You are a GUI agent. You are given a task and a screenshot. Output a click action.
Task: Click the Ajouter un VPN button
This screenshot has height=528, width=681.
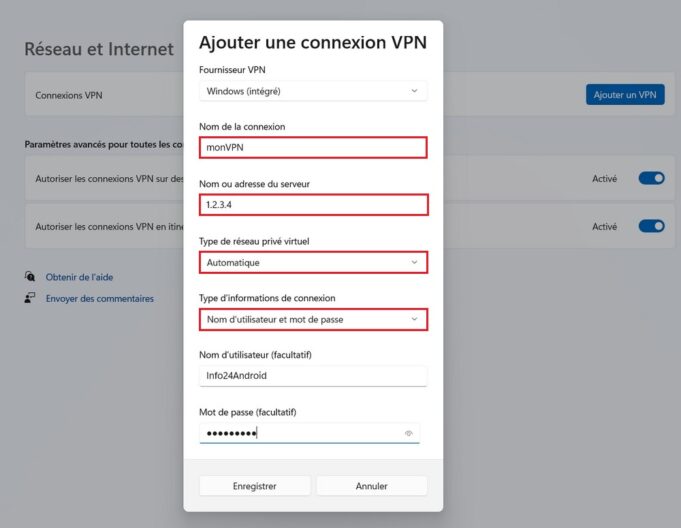coord(625,95)
